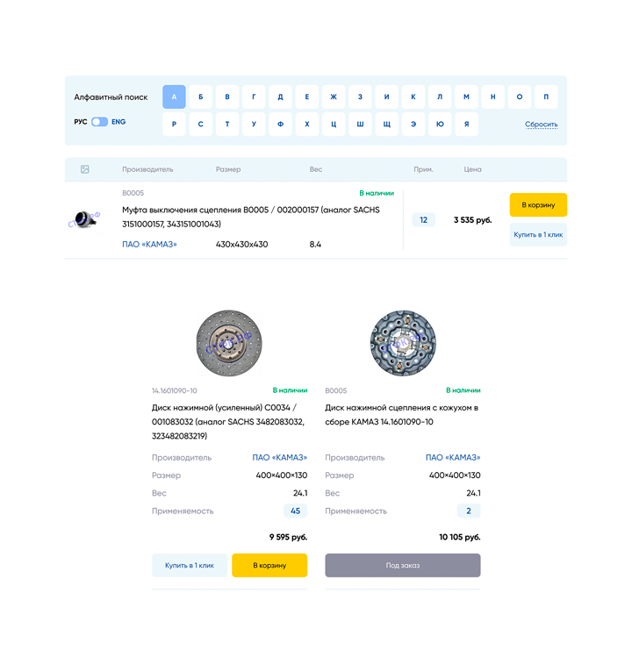Open the clutch release bearing thumbnail
Viewport: 632px width, 672px height.
85,219
